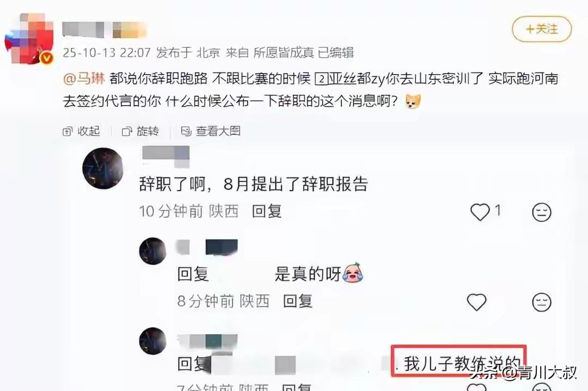Rotate the image using 旋转
The height and width of the screenshot is (391, 588).
pos(140,131)
